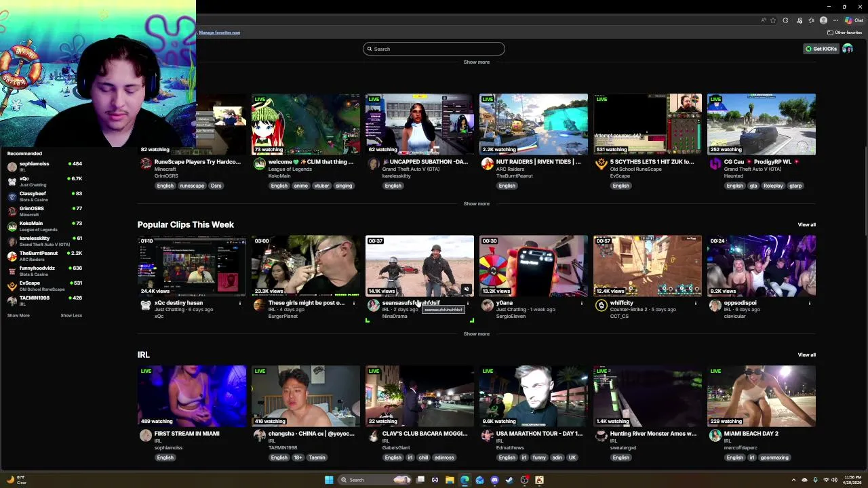Show hidden system tray icons chevron
The height and width of the screenshot is (488, 868).
pos(793,480)
